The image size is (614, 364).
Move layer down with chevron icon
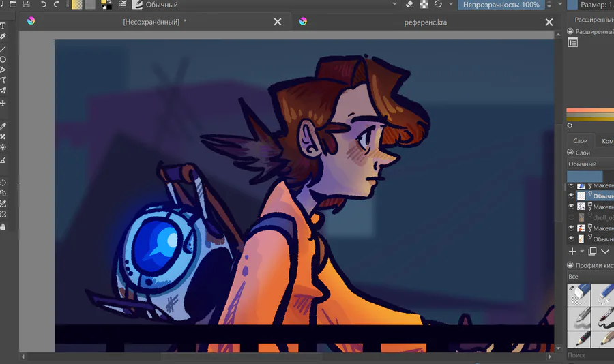(x=605, y=252)
